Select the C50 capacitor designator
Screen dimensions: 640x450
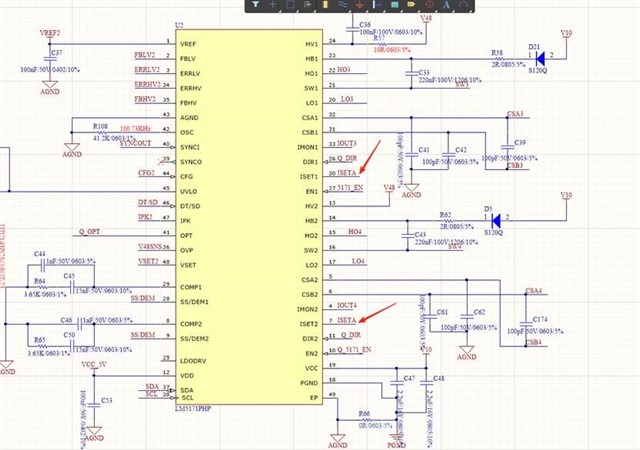click(69, 334)
